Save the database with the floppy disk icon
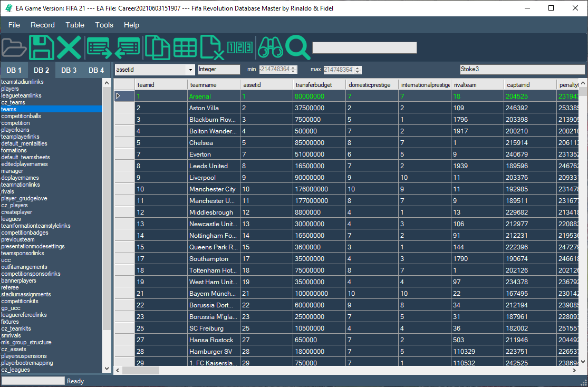 point(41,47)
